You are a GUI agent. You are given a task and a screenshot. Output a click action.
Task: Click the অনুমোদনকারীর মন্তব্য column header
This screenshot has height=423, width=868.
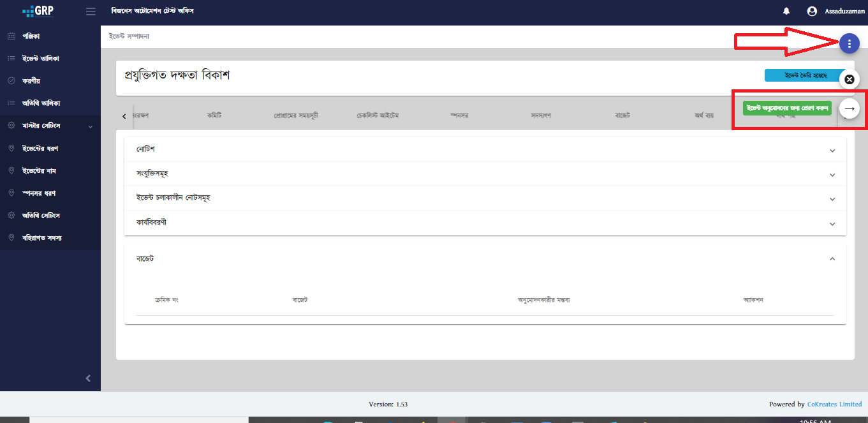[543, 300]
